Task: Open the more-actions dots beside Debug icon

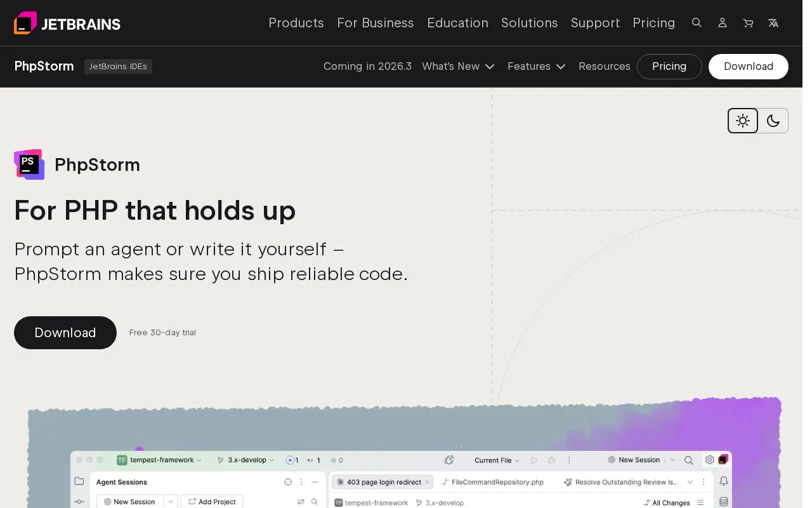Action: tap(569, 460)
